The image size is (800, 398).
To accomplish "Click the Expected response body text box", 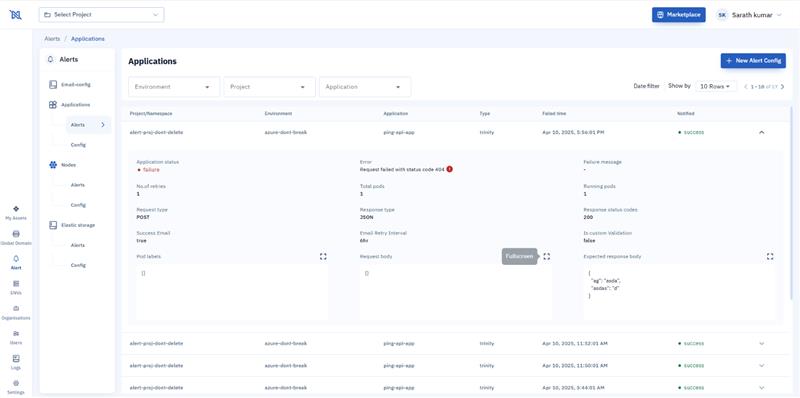I will 679,292.
